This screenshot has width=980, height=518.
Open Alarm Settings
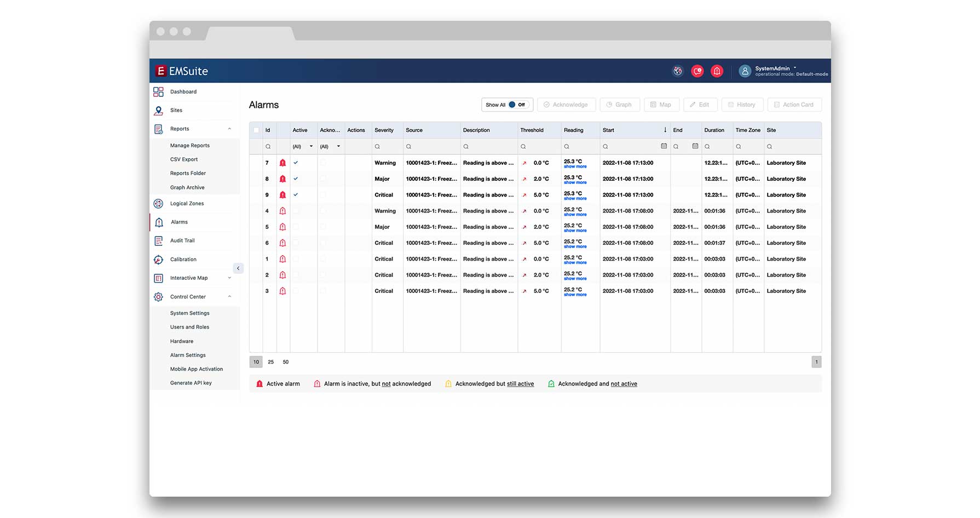click(188, 355)
